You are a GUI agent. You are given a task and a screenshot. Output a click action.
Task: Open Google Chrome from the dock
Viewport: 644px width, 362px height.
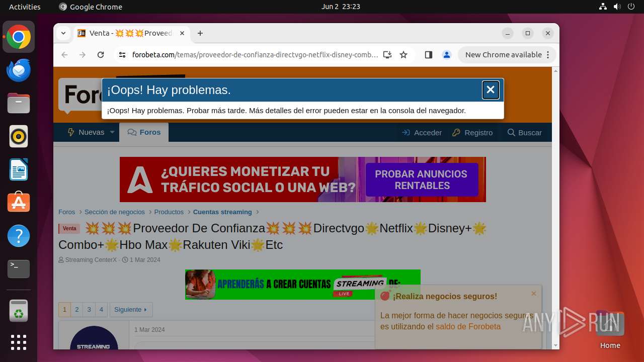pos(19,37)
